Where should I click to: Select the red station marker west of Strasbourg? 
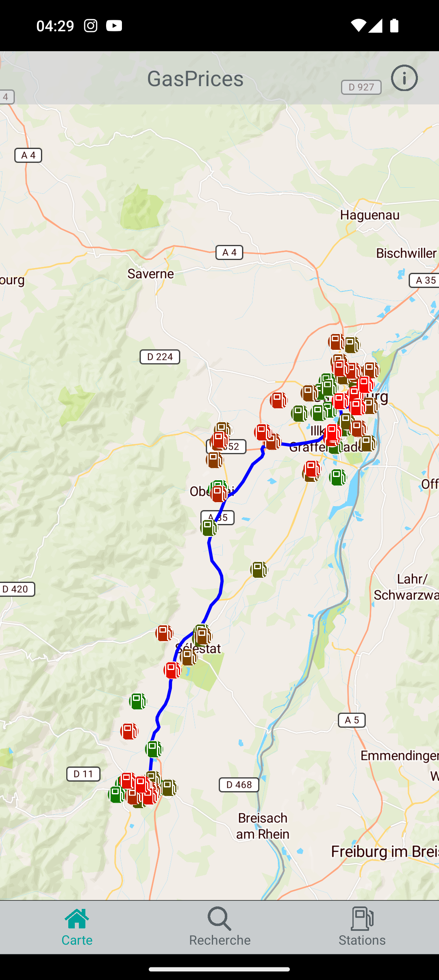[x=278, y=400]
